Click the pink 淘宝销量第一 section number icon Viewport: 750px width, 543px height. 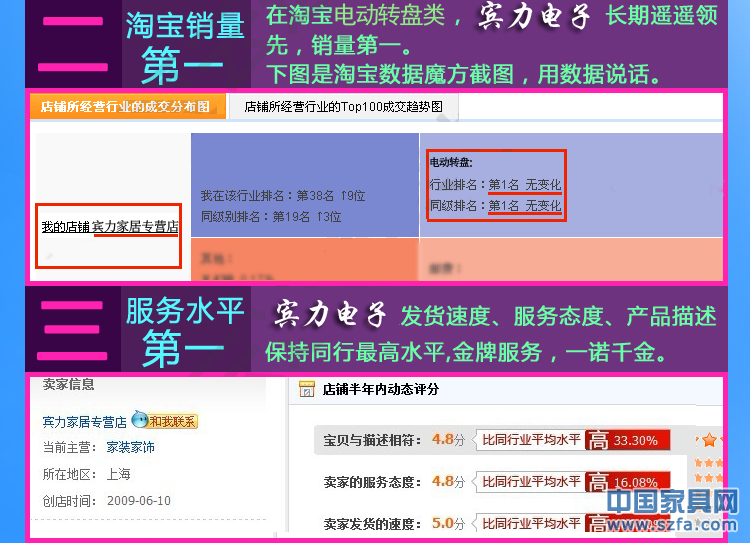[x=72, y=43]
